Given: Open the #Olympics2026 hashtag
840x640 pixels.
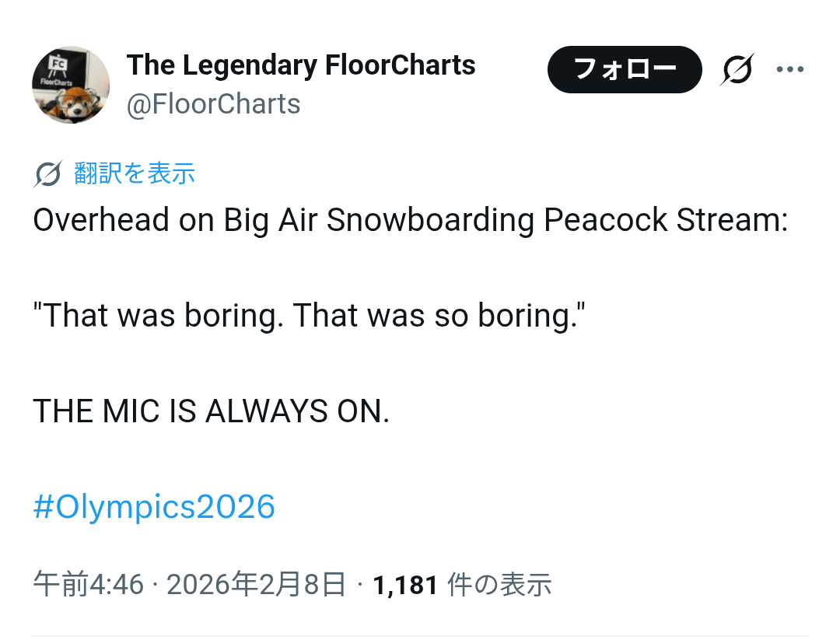Looking at the screenshot, I should click(154, 507).
